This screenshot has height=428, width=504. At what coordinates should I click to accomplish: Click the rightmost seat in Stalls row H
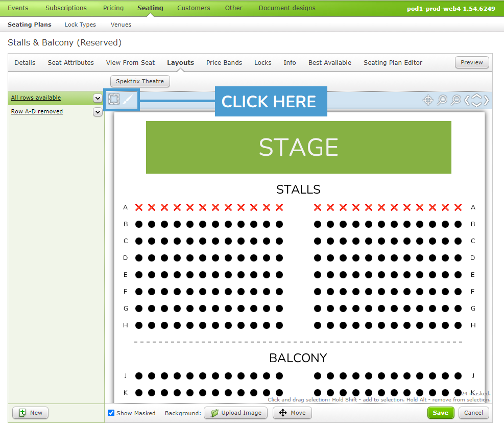pyautogui.click(x=458, y=325)
